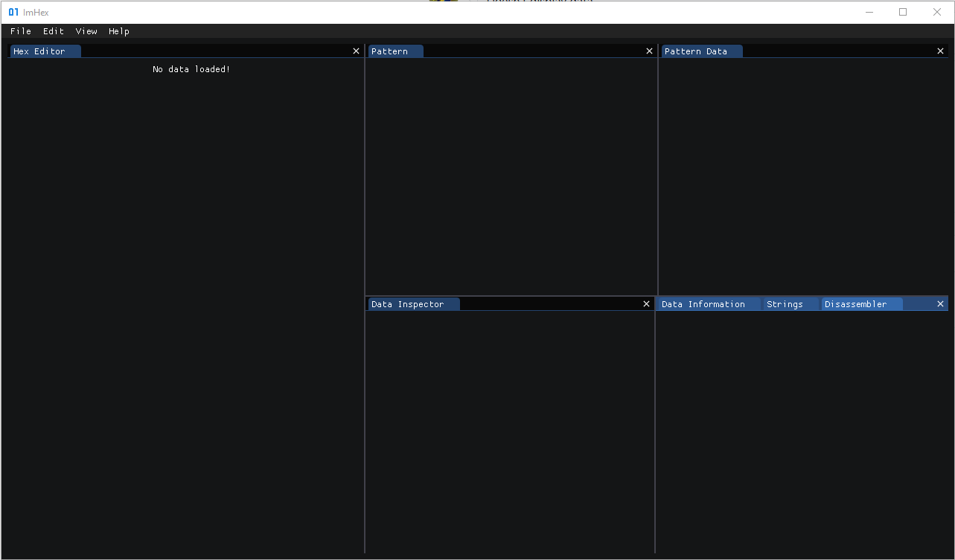The image size is (955, 560).
Task: Close the Pattern Data panel
Action: [x=940, y=51]
